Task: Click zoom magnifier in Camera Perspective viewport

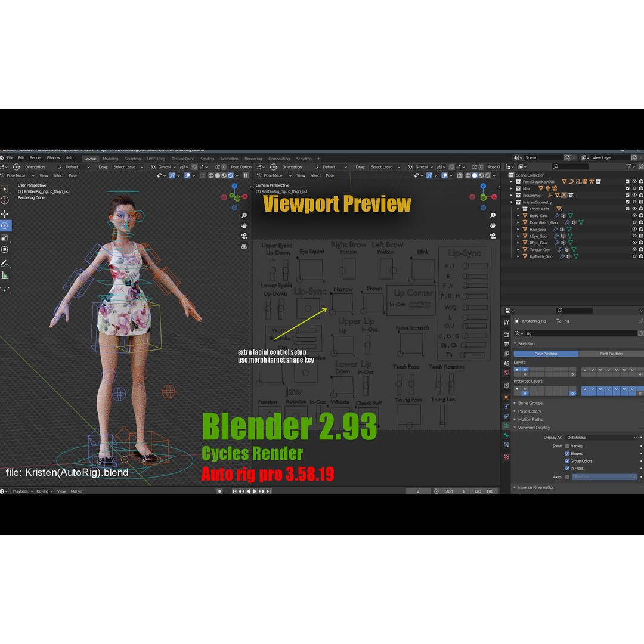Action: click(493, 215)
